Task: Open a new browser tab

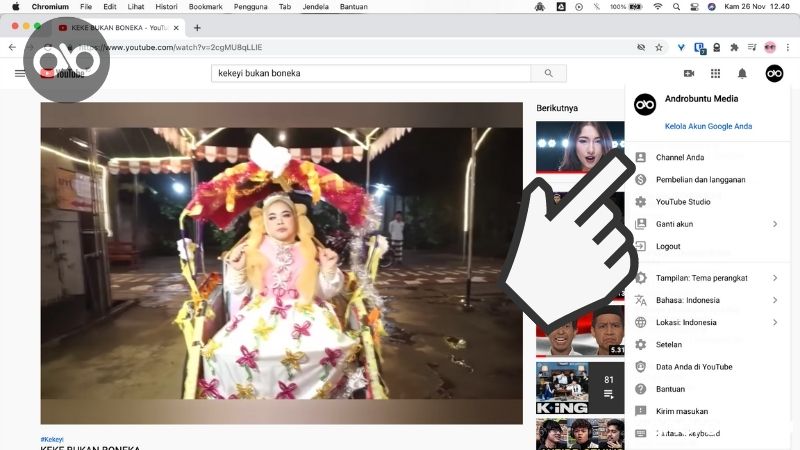Action: pyautogui.click(x=197, y=28)
